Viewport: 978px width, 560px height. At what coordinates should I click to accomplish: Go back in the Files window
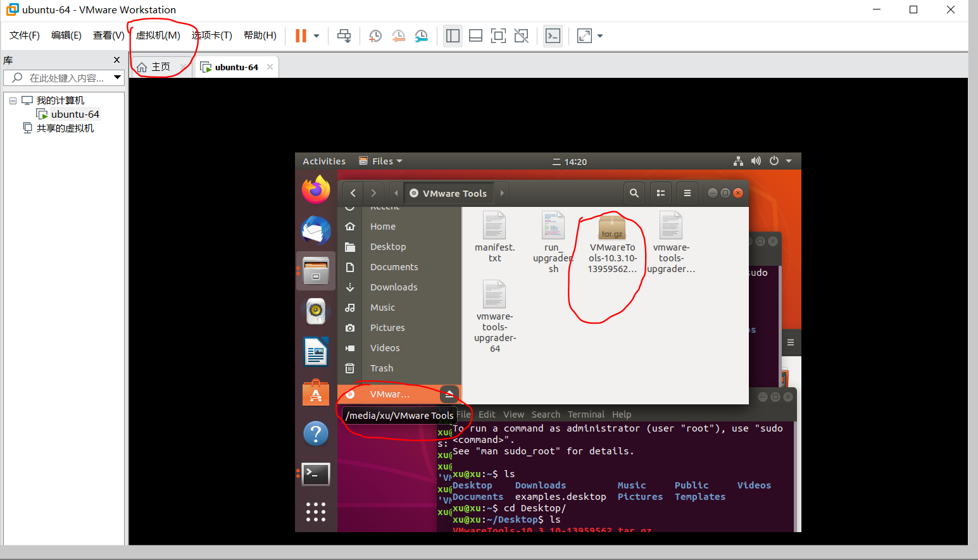(353, 193)
